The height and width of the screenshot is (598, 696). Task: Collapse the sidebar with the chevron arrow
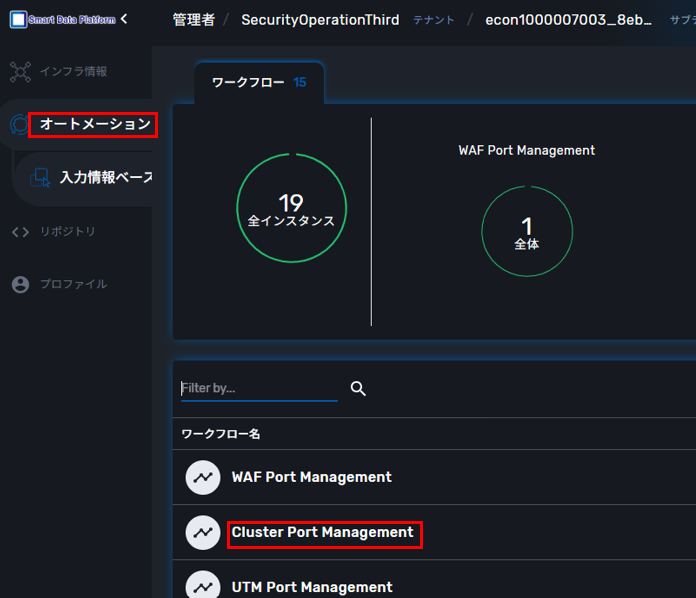pos(124,19)
